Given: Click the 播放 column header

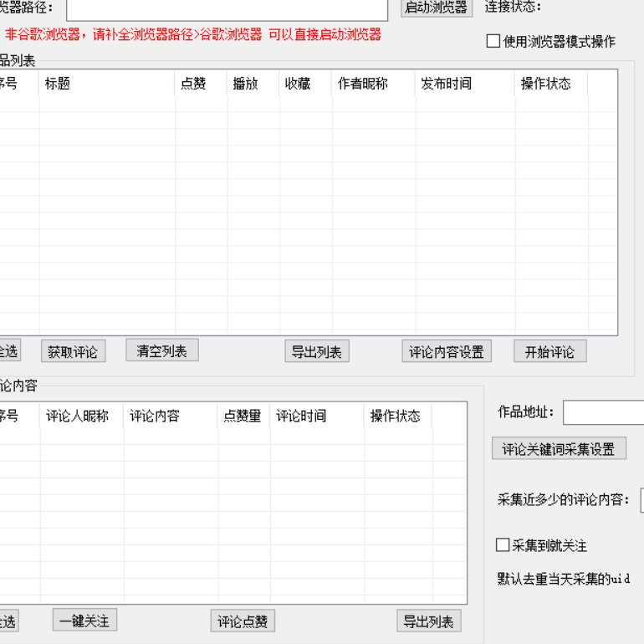Looking at the screenshot, I should (253, 84).
